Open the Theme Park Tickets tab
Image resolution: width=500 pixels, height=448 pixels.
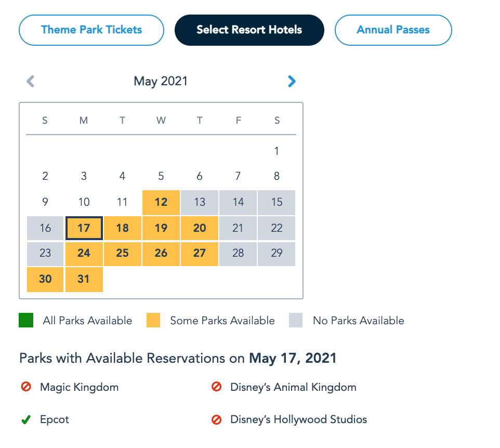91,30
